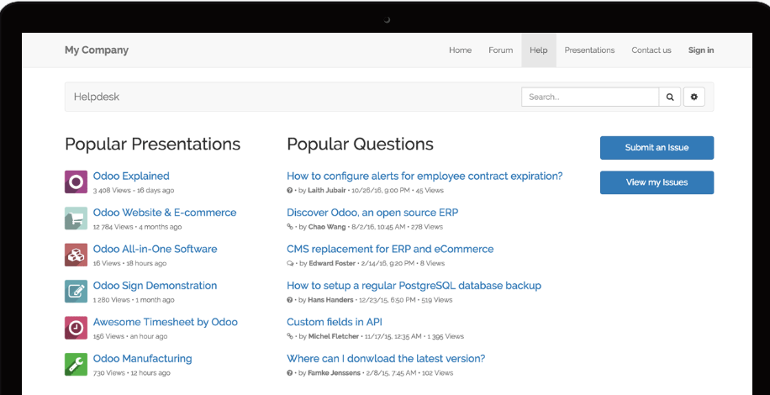Go to the Forum menu item

[x=500, y=50]
